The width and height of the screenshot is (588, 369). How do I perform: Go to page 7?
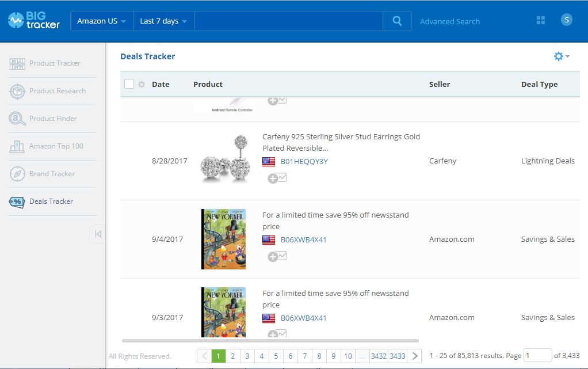[x=305, y=356]
